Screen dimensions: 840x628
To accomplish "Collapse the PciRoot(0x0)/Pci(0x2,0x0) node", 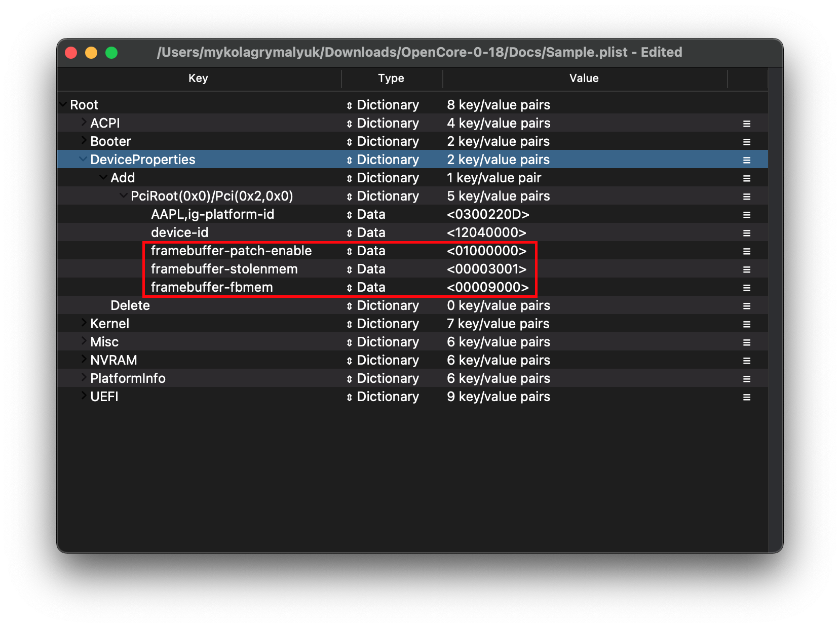I will coord(123,196).
